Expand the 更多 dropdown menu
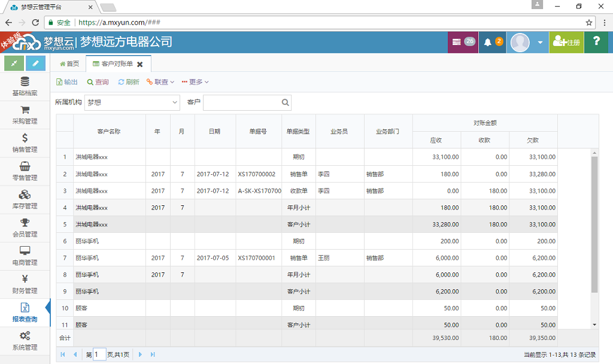The width and height of the screenshot is (613, 364). [x=195, y=81]
